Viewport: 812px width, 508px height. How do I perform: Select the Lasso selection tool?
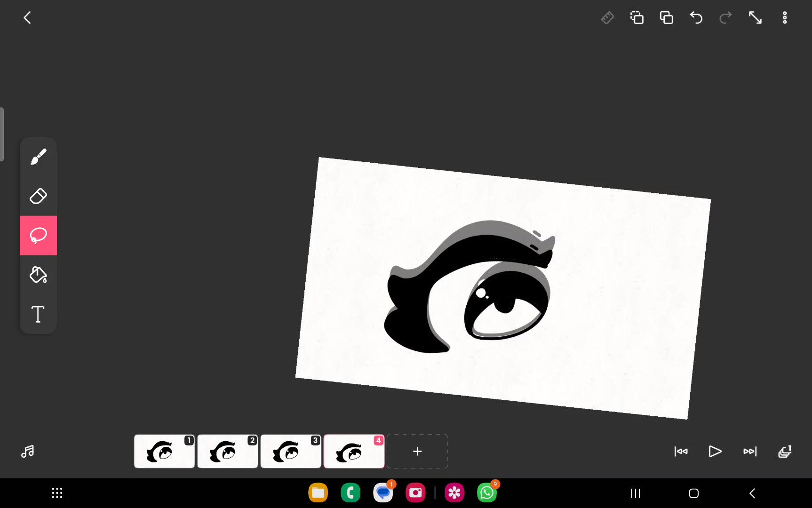coord(38,235)
